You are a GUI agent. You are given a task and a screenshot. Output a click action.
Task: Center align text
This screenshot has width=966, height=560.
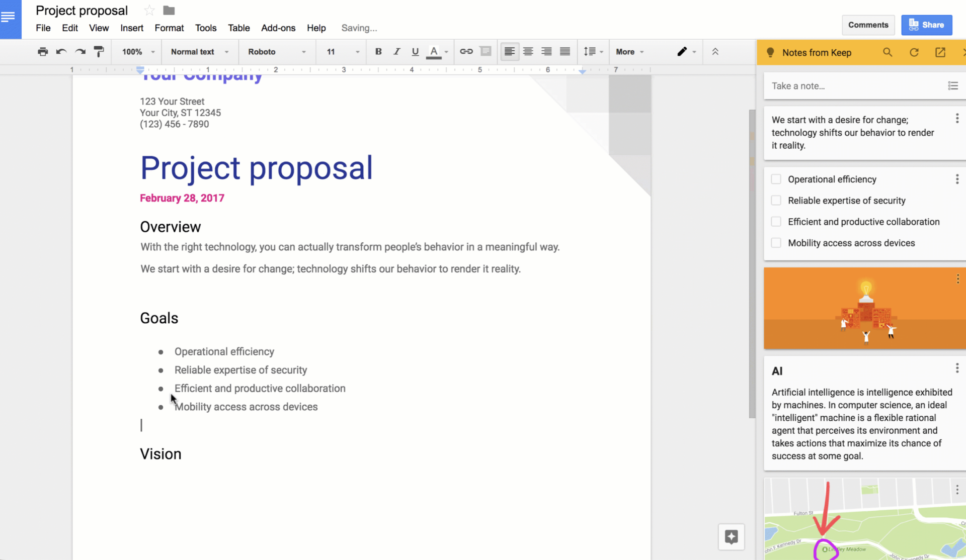click(528, 52)
